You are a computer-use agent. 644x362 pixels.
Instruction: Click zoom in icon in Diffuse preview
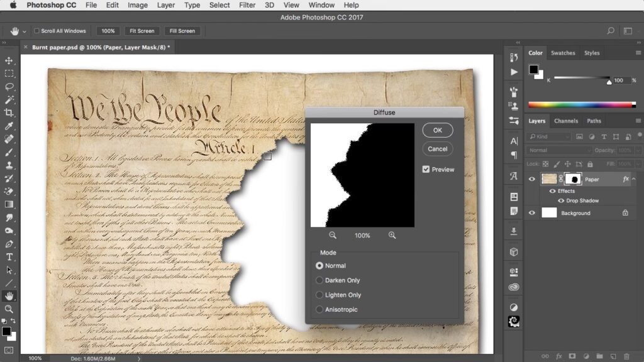tap(392, 235)
